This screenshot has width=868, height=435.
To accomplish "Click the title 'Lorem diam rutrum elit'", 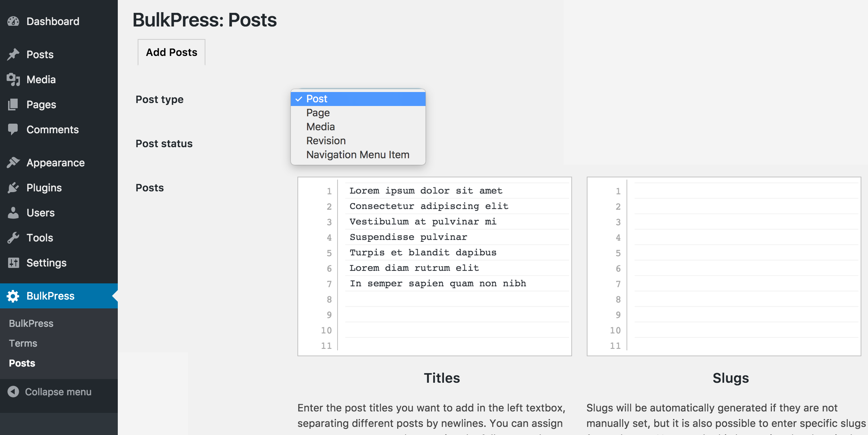I will [x=414, y=268].
